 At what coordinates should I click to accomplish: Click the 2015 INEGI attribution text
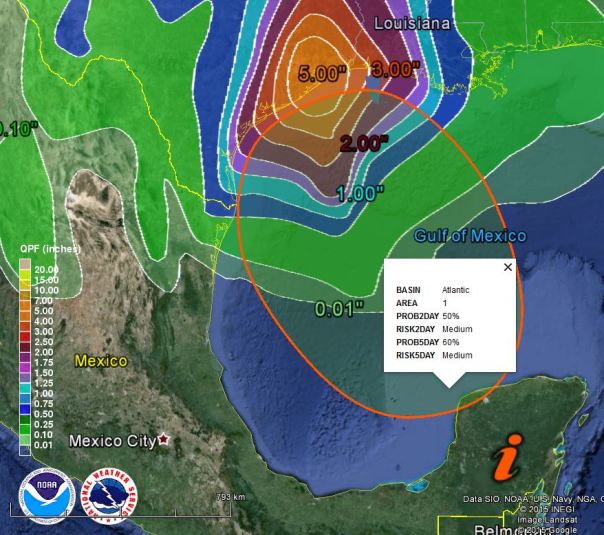[x=547, y=509]
